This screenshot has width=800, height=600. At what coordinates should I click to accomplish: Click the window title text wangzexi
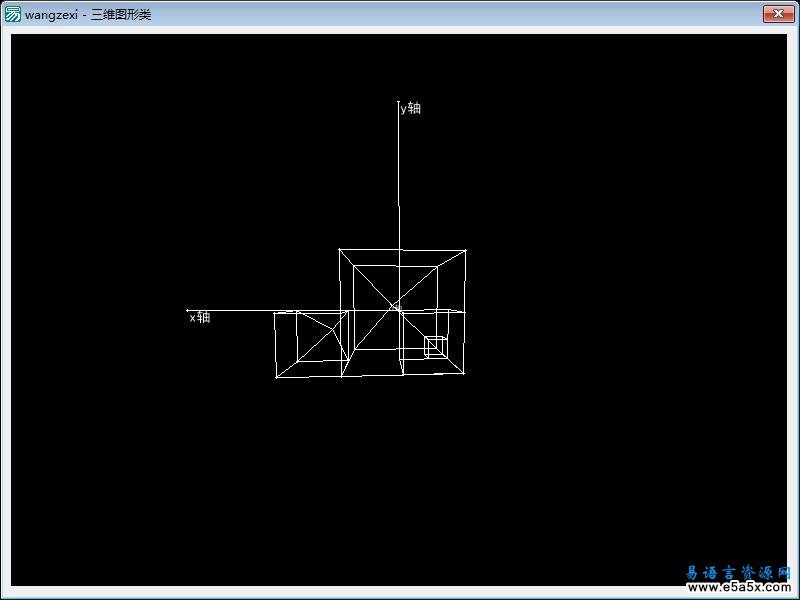tap(51, 15)
